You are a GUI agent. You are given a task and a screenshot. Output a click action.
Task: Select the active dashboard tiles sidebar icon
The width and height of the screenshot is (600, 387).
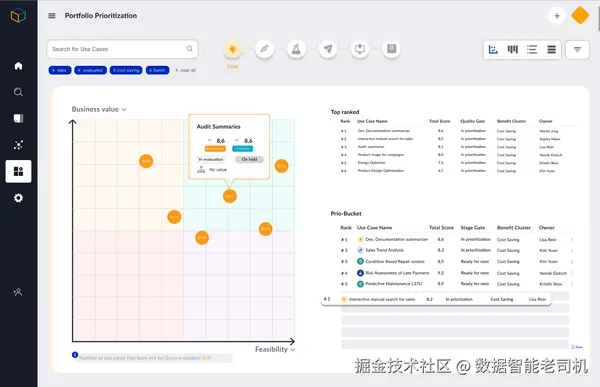[x=18, y=171]
